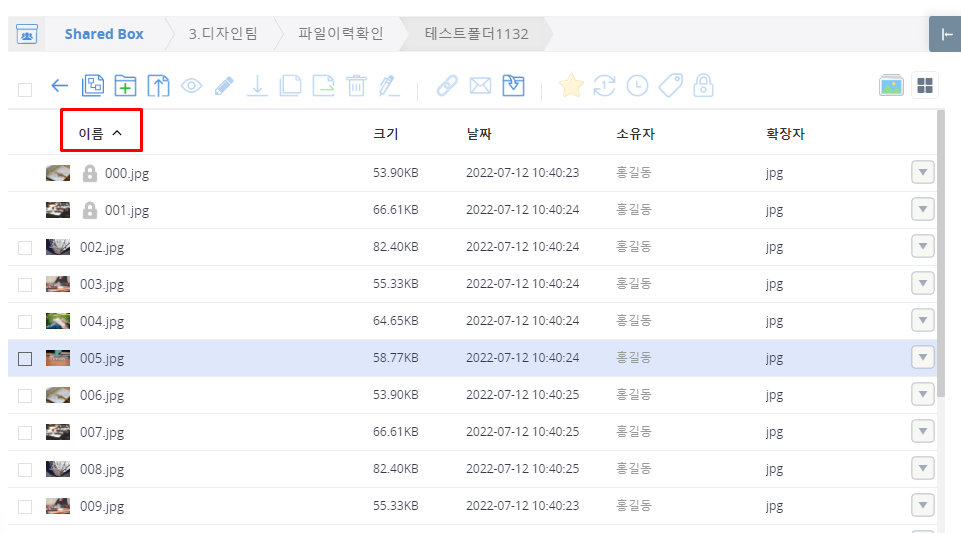
Task: Click the link share icon
Action: [x=447, y=86]
